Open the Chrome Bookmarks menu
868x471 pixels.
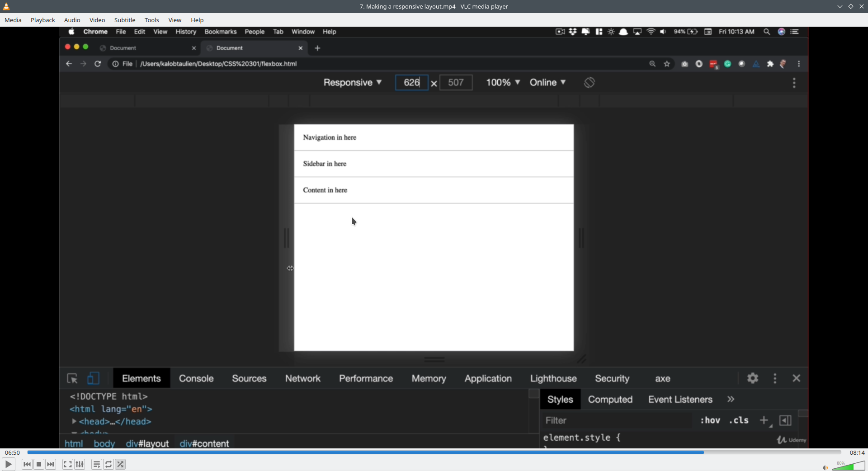click(x=221, y=32)
